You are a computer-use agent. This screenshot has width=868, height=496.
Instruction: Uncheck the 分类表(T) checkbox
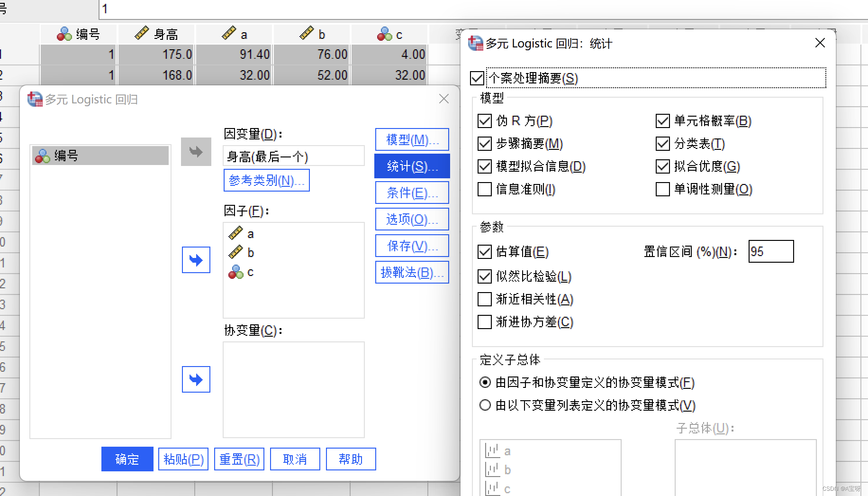pyautogui.click(x=663, y=144)
